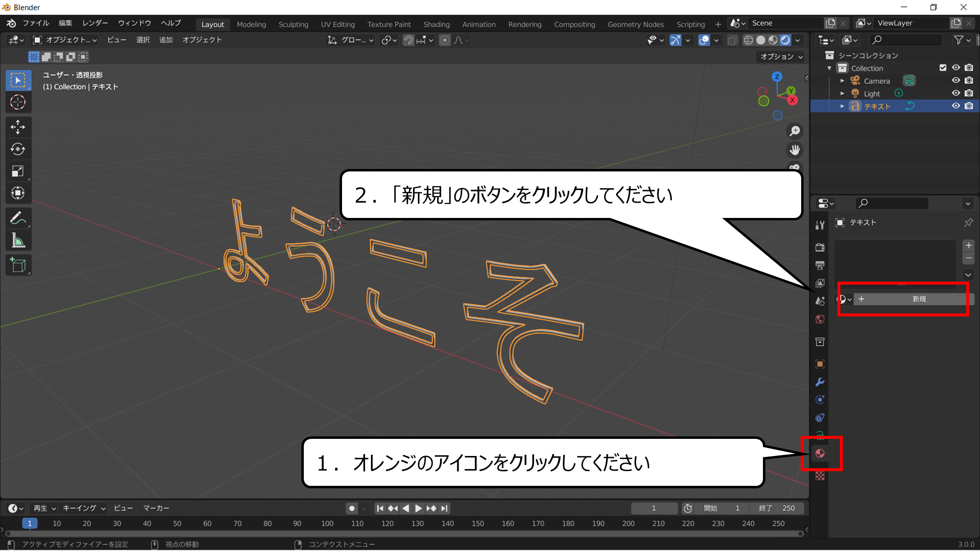Image resolution: width=980 pixels, height=551 pixels.
Task: Open the Scene properties tab icon
Action: click(820, 301)
